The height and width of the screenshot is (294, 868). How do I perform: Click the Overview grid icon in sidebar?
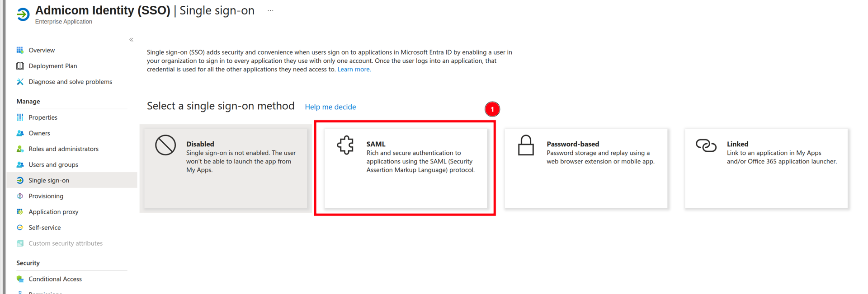[20, 50]
